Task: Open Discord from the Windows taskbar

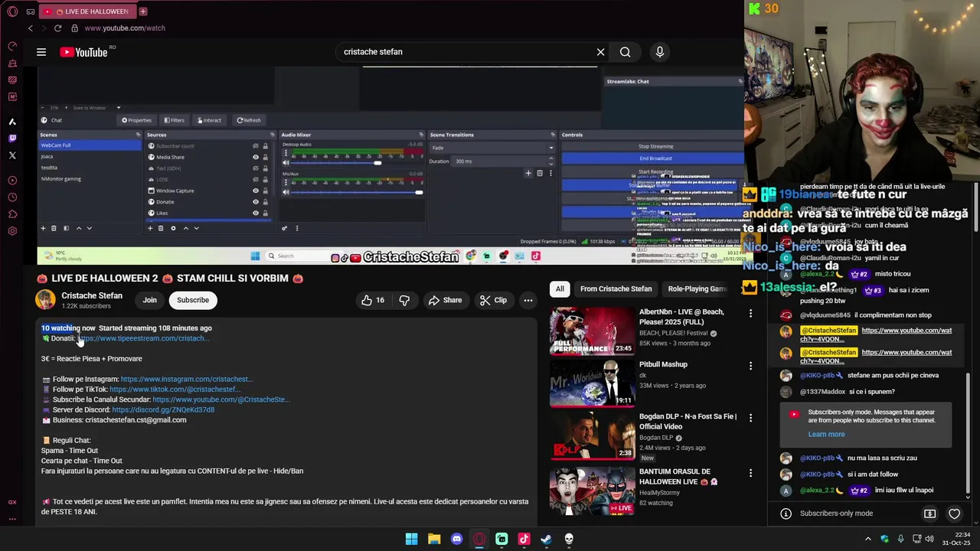Action: point(457,540)
